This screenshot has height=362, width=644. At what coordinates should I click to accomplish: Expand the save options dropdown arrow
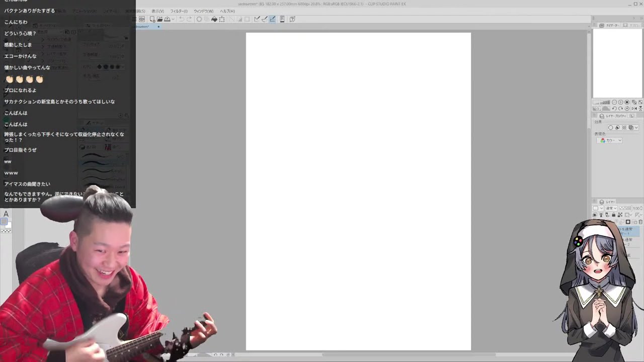173,19
